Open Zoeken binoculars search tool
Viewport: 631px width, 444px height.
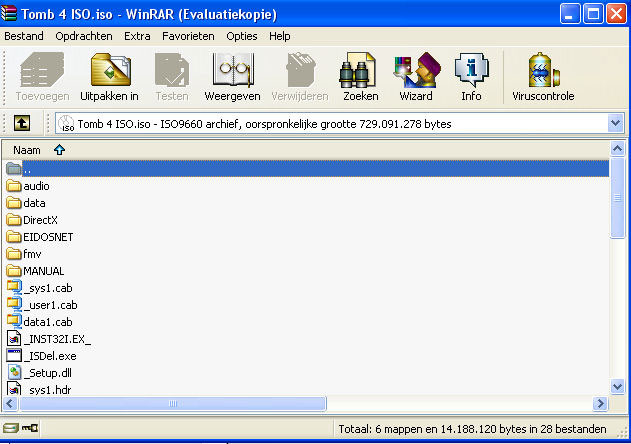tap(358, 70)
